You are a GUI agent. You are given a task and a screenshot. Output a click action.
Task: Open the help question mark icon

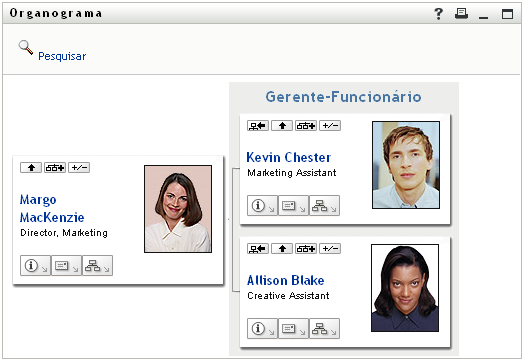pos(438,14)
